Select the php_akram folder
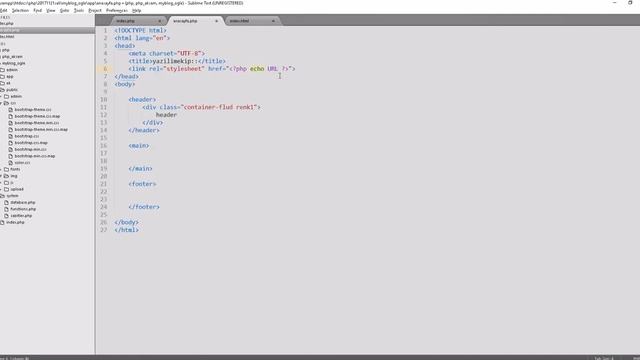640x360 pixels. click(12, 56)
